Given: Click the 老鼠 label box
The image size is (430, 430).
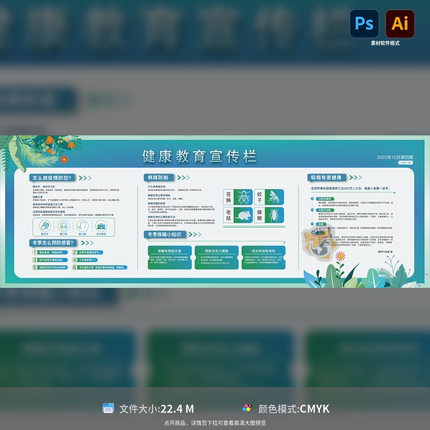Looking at the screenshot, I should pos(228,215).
